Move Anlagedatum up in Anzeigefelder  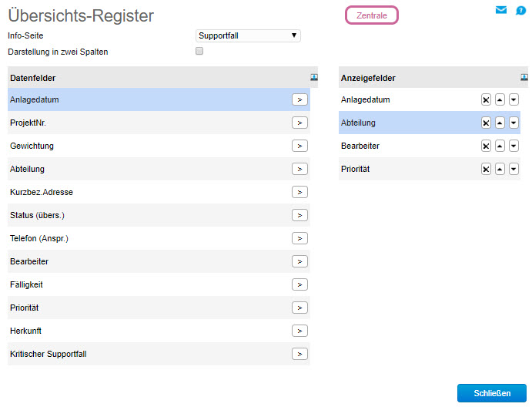click(x=500, y=99)
